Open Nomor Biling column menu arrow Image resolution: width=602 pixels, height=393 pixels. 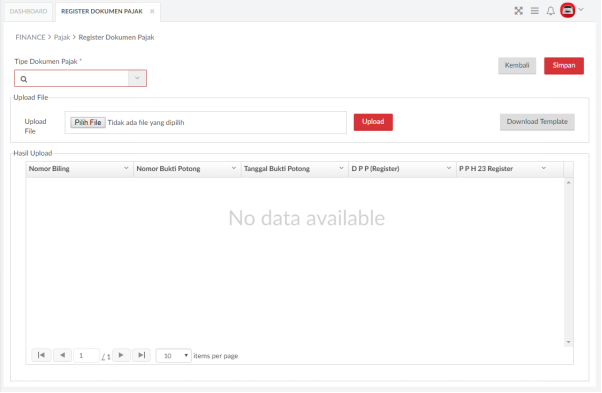tap(126, 168)
